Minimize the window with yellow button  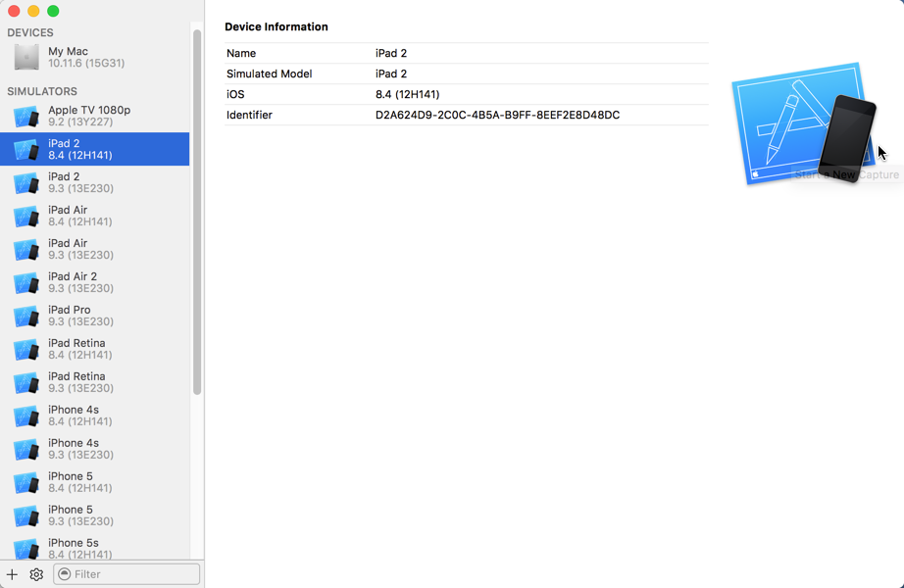33,11
